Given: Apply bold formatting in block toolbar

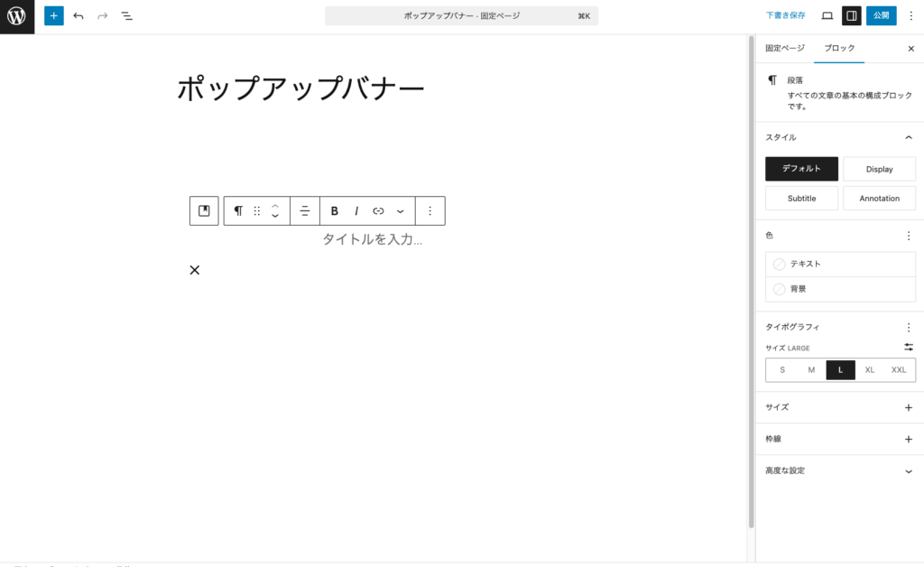Looking at the screenshot, I should pos(335,210).
